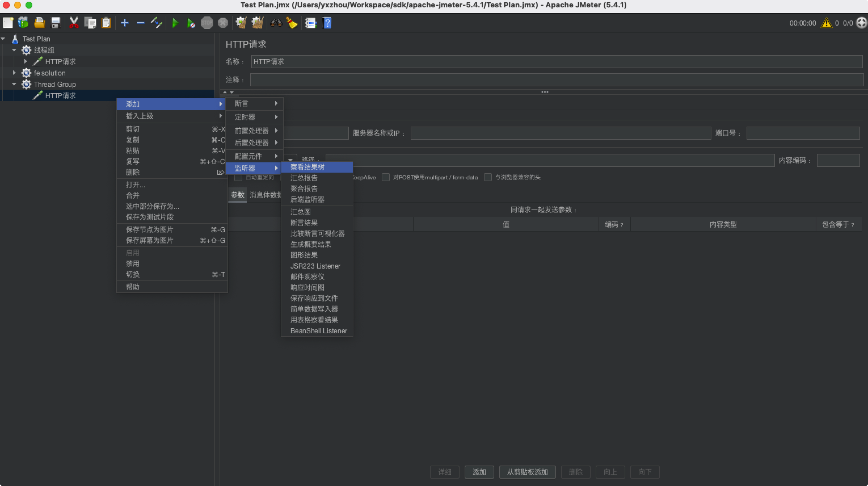Click the 添加 button below the parameters table

click(479, 472)
